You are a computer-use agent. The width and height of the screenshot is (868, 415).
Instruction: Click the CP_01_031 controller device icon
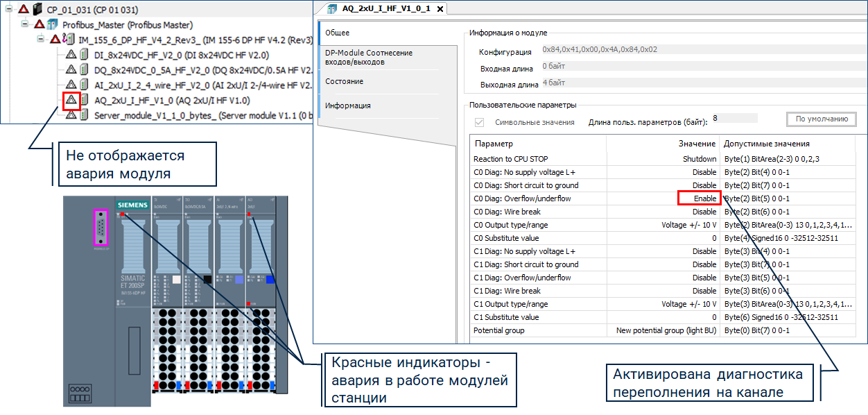click(x=37, y=10)
